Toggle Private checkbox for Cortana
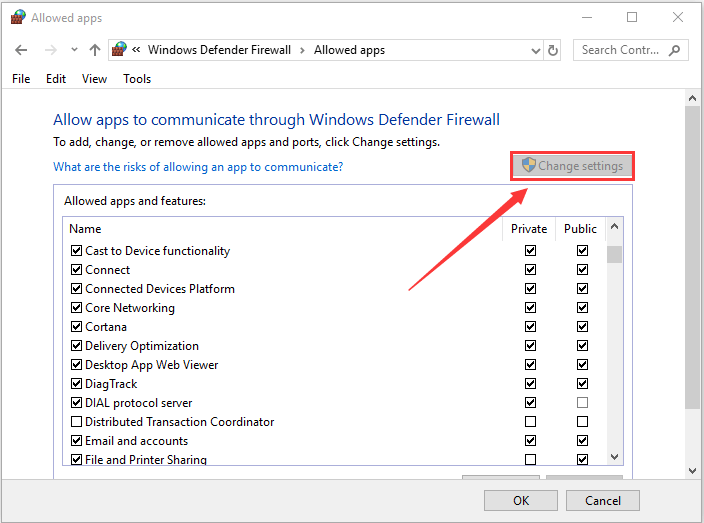704x523 pixels. pos(530,326)
